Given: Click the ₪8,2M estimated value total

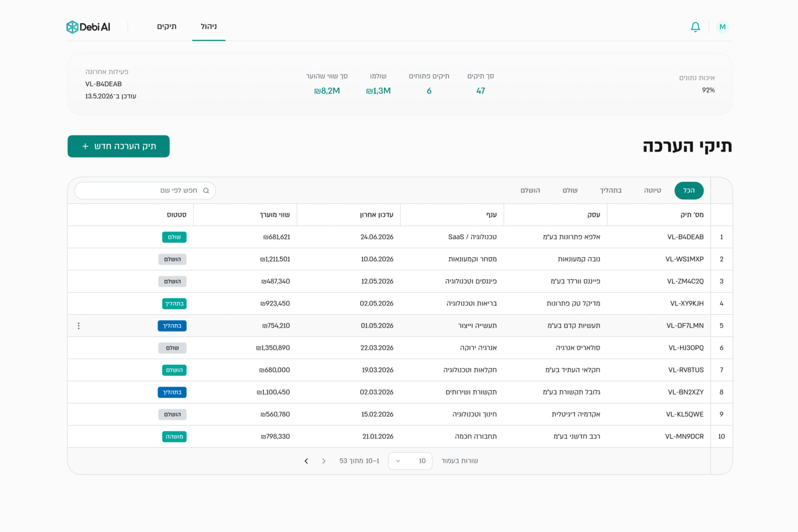Looking at the screenshot, I should (327, 91).
